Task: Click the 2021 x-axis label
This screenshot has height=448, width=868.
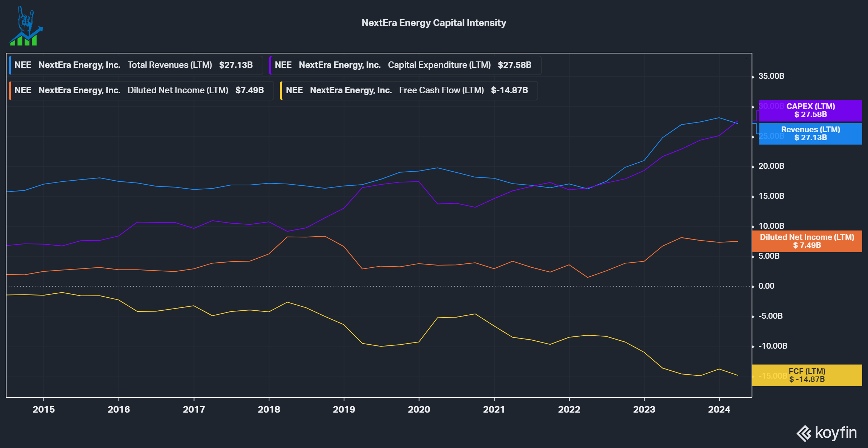Action: click(494, 409)
